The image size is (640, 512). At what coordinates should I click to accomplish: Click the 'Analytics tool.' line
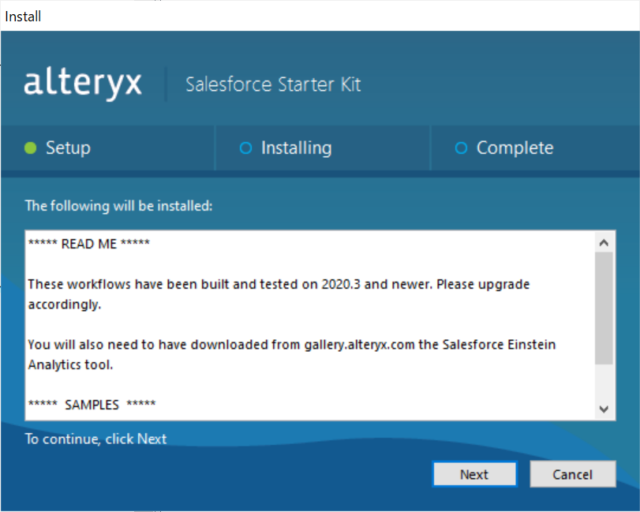[x=70, y=365]
